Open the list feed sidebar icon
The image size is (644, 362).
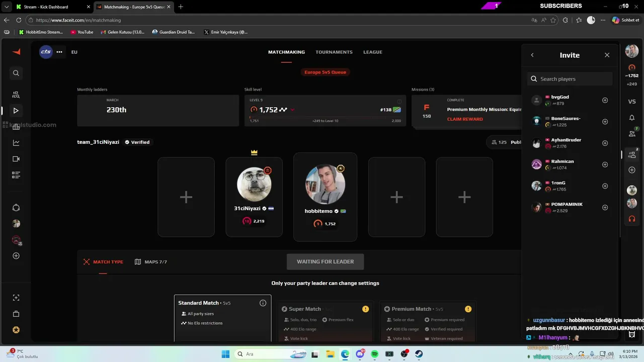click(x=16, y=175)
